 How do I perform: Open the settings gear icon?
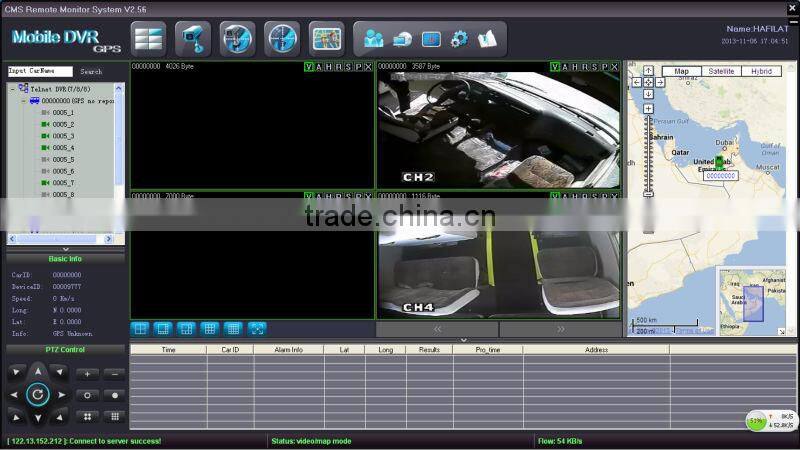click(x=459, y=40)
